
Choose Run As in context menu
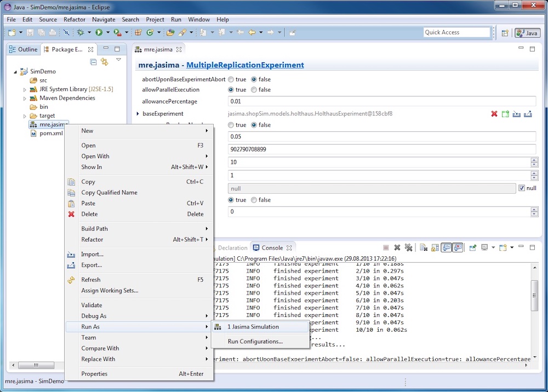[x=139, y=327]
